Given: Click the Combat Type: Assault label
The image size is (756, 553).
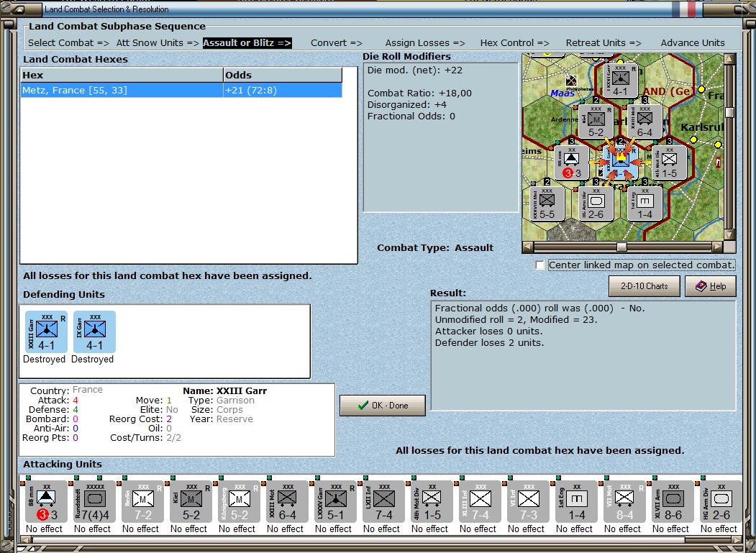Looking at the screenshot, I should [435, 248].
